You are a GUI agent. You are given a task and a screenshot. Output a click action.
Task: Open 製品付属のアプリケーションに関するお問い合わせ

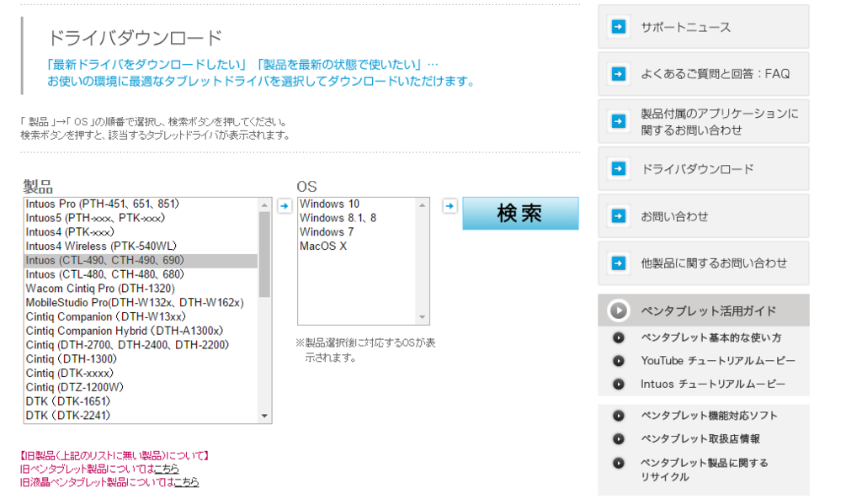point(704,121)
